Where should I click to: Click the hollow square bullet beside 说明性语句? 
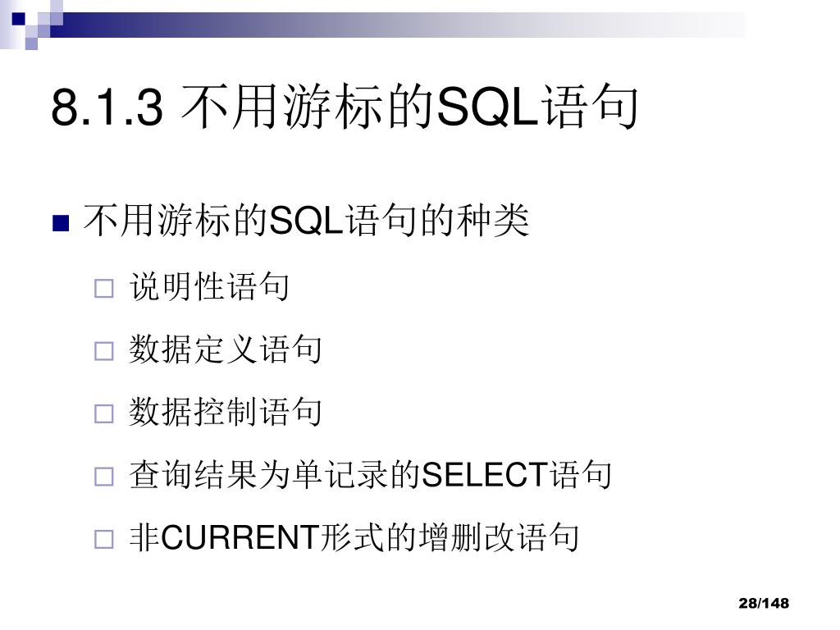104,288
